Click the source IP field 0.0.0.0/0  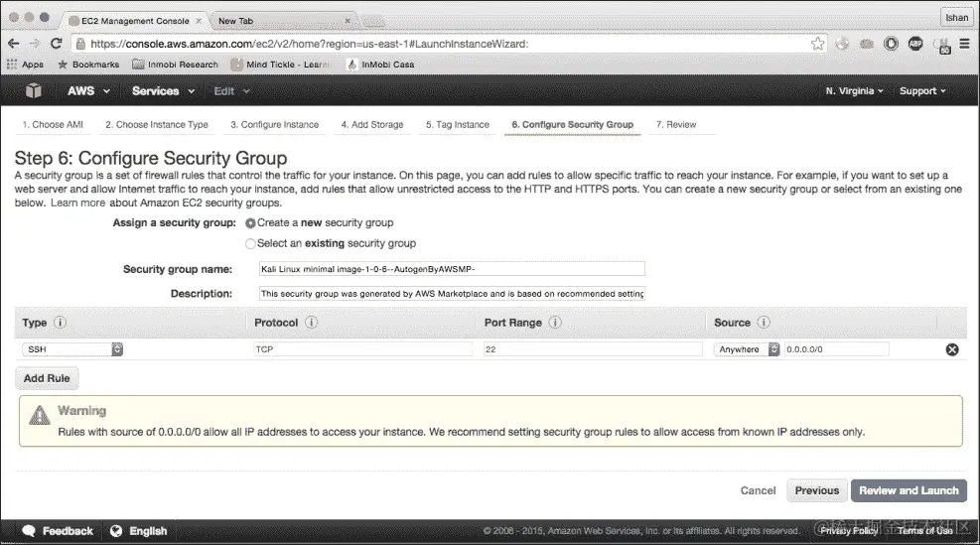837,349
